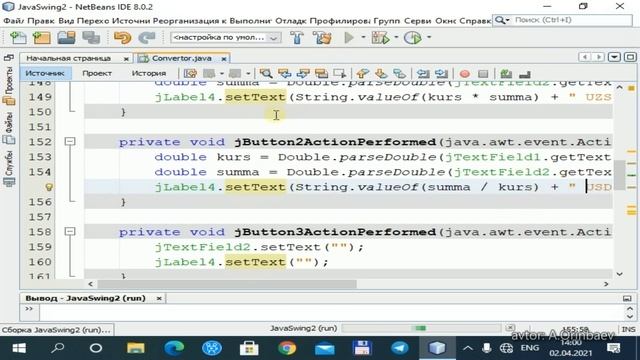Toggle Rectangular Selection in editor toolbar
The width and height of the screenshot is (640, 360).
[x=340, y=73]
